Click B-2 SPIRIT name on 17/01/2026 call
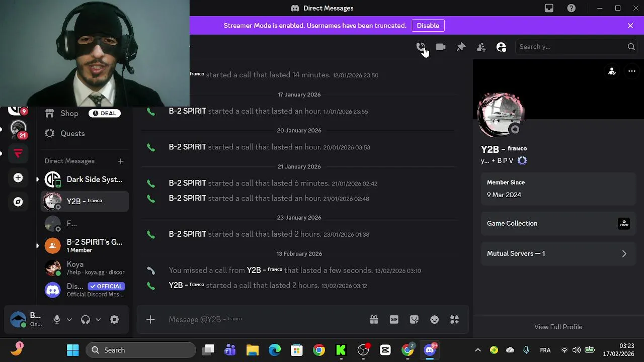The image size is (644, 362). click(x=187, y=111)
